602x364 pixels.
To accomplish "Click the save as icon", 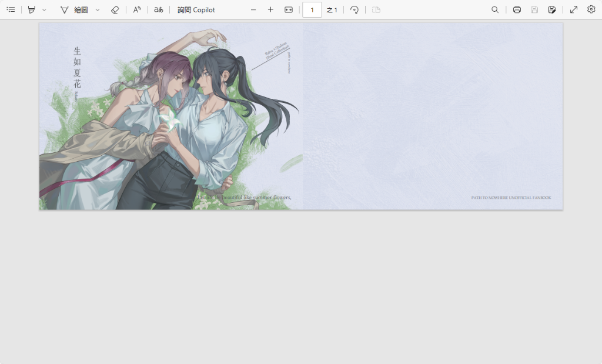I will pos(552,9).
